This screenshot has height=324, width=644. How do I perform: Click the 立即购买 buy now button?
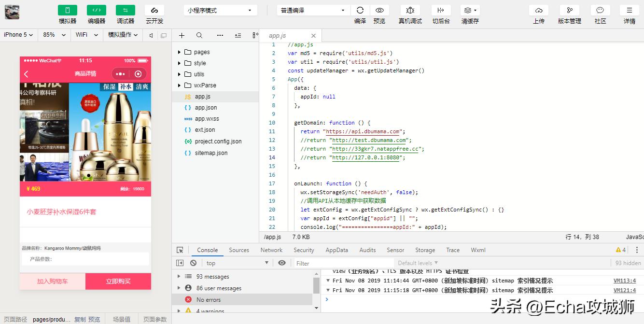(x=118, y=281)
